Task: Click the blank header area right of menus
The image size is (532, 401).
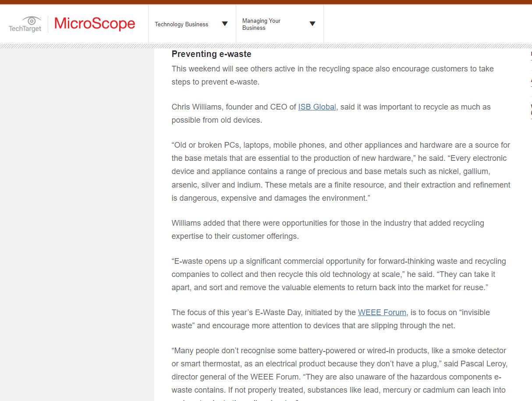Action: point(427,24)
